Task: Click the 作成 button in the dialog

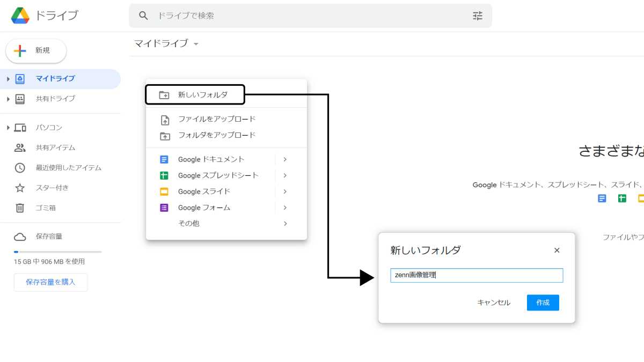Action: [x=543, y=302]
